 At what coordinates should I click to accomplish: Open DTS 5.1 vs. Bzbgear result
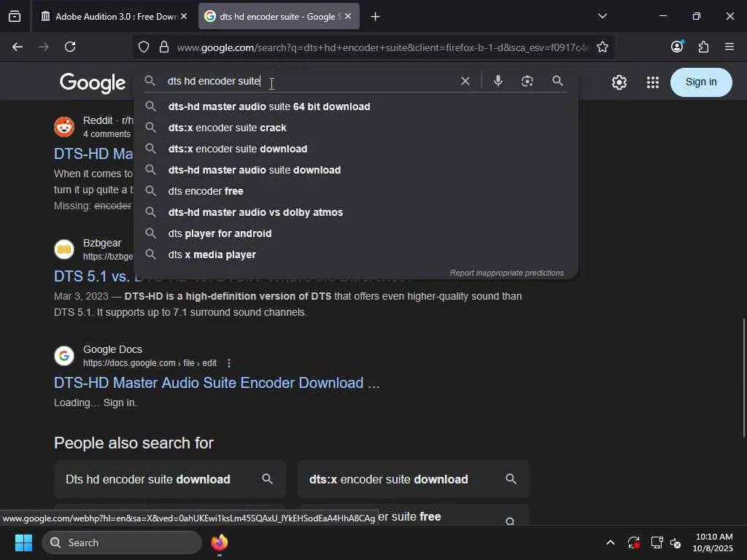[x=93, y=276]
